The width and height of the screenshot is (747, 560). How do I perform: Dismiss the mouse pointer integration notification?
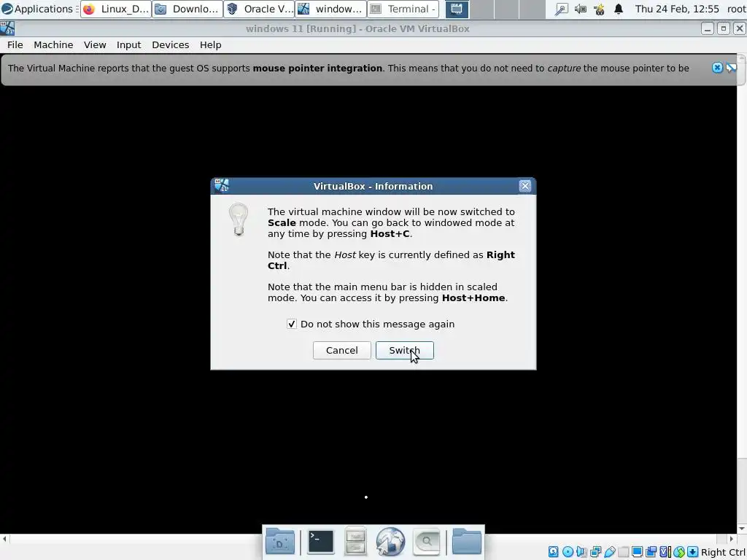tap(718, 68)
